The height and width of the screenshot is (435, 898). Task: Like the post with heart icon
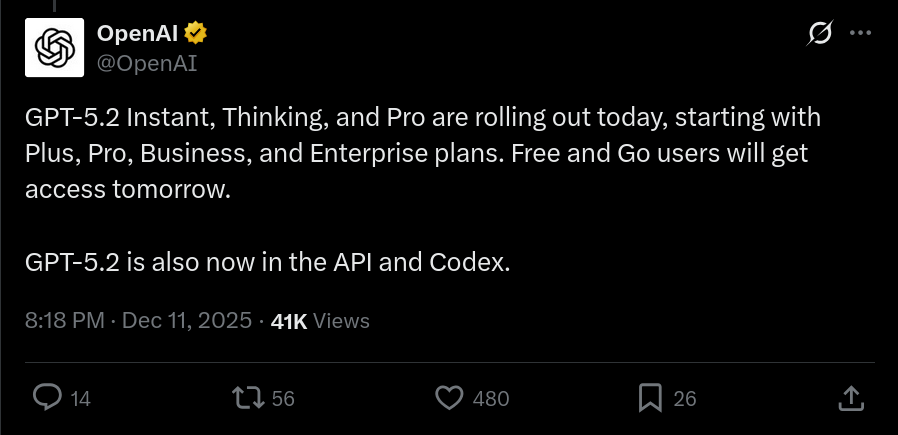(451, 398)
